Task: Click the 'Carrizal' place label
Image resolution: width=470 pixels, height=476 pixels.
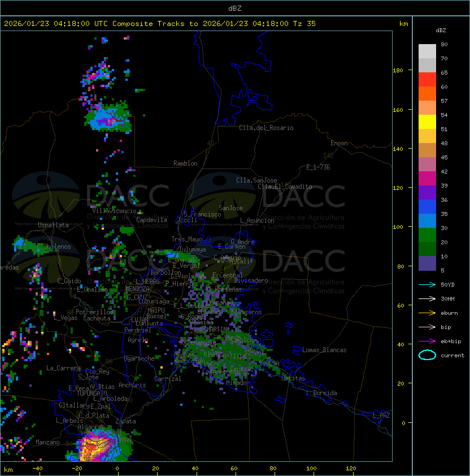Action: pos(167,379)
